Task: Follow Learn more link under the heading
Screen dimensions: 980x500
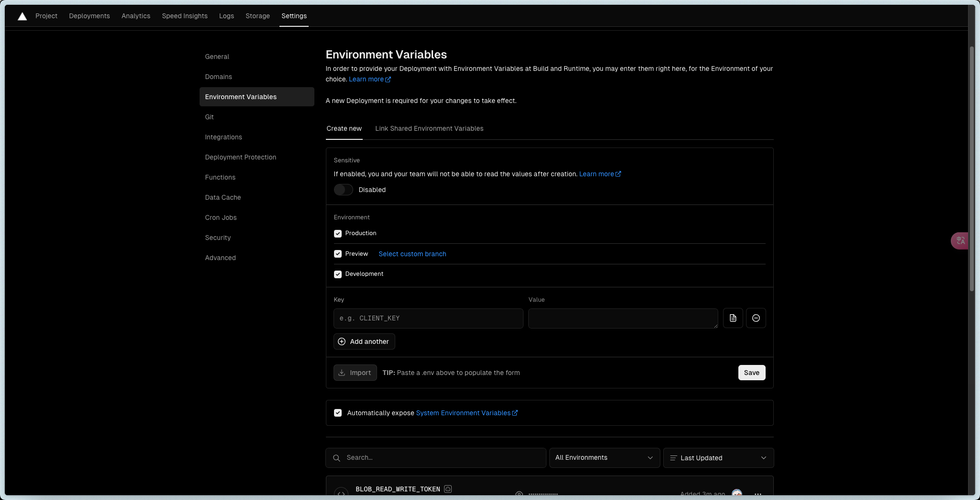Action: pyautogui.click(x=370, y=79)
